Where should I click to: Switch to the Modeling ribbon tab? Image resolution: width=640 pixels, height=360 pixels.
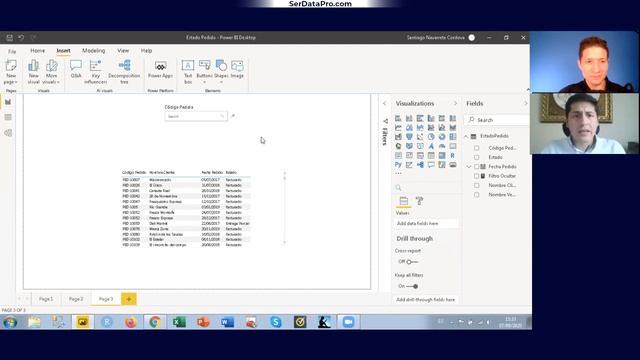tap(93, 51)
